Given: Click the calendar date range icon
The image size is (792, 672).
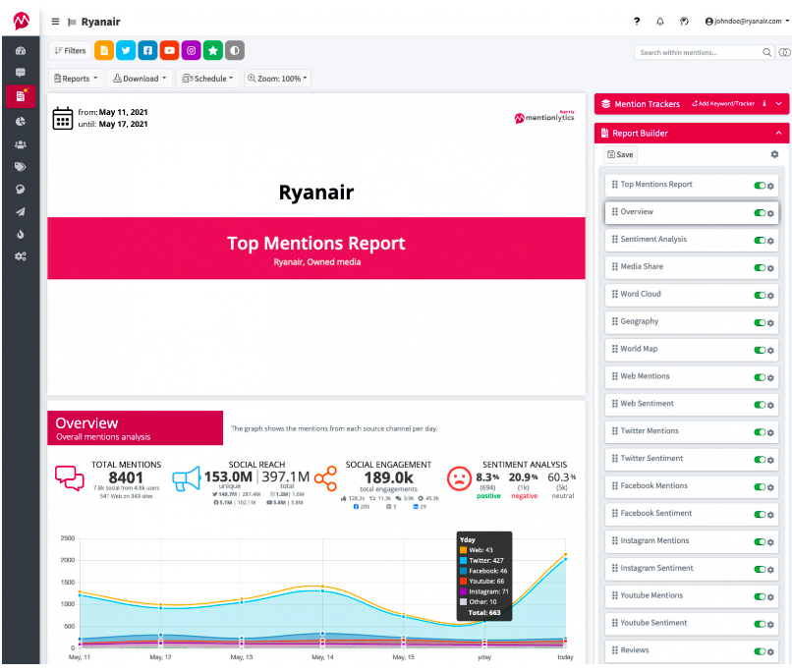Looking at the screenshot, I should tap(63, 118).
